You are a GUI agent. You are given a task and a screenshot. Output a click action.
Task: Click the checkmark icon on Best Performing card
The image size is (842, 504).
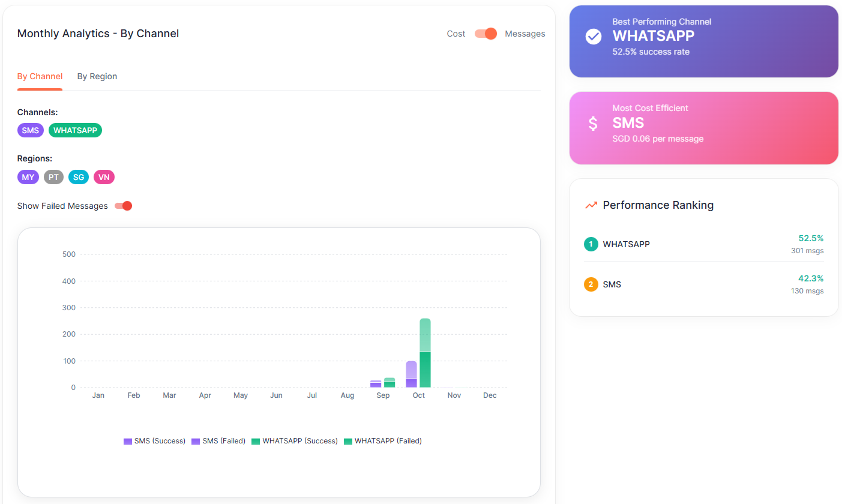[x=593, y=37]
